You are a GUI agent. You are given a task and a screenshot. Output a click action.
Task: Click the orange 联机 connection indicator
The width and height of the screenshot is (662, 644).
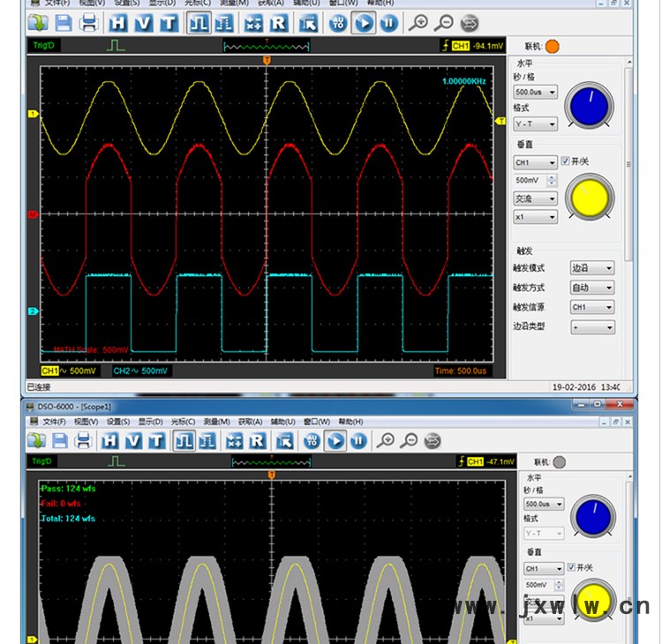coord(553,47)
